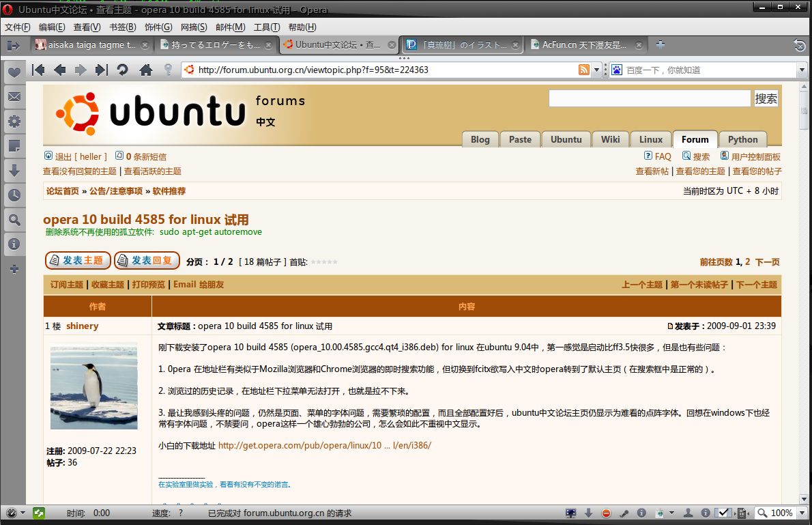The image size is (812, 525).
Task: Open the 工具(T) menu
Action: pos(267,27)
